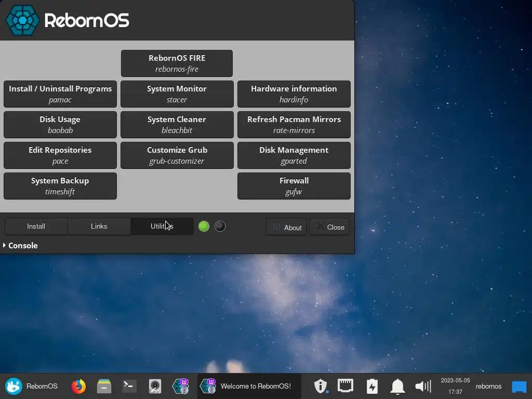
Task: Open the About dialog
Action: [x=286, y=227]
